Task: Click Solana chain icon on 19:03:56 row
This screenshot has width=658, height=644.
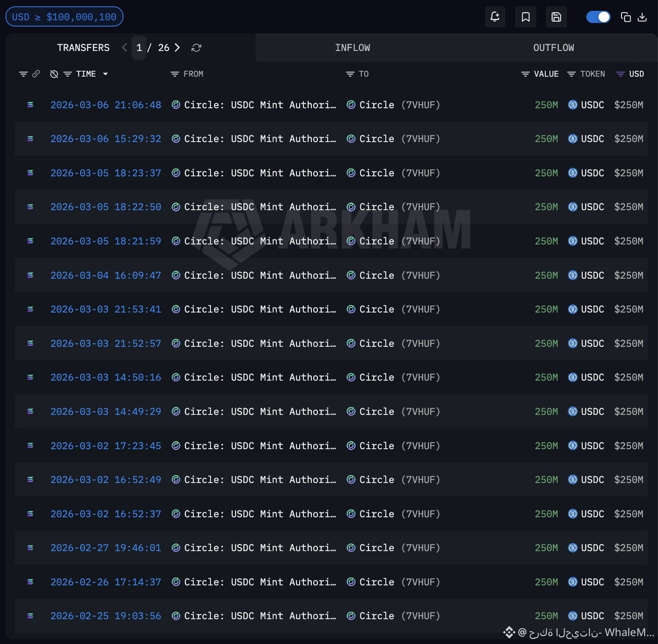Action: point(30,616)
